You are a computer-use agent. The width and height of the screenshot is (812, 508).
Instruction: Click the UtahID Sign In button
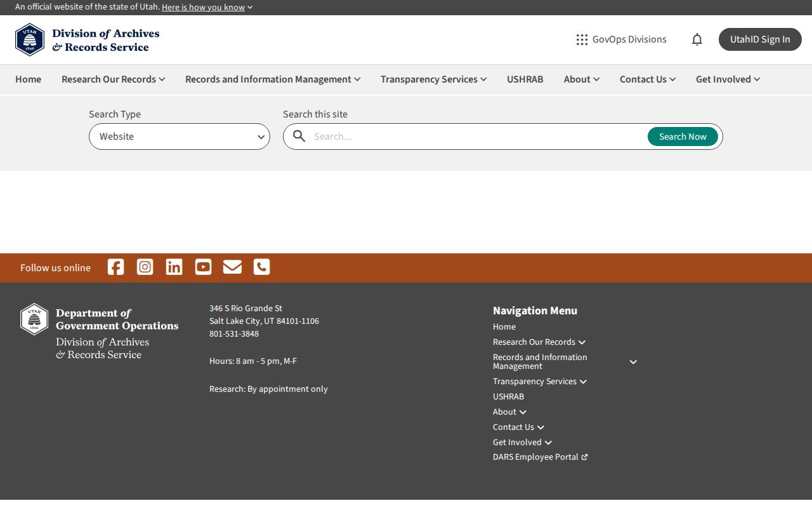click(x=760, y=39)
